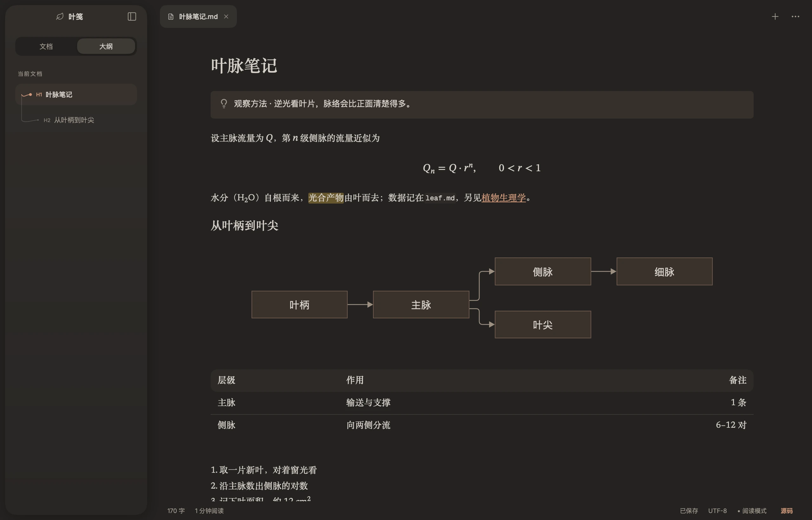Click the 叶尖 diagram node

click(x=543, y=324)
